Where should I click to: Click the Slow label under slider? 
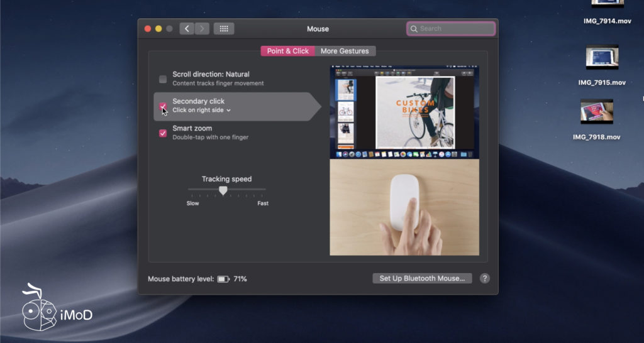click(x=192, y=204)
